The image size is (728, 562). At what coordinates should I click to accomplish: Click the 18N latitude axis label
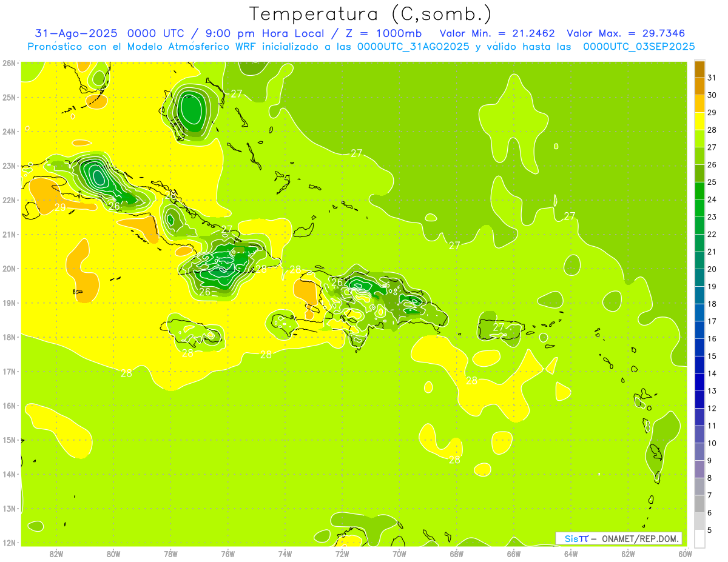pyautogui.click(x=9, y=337)
